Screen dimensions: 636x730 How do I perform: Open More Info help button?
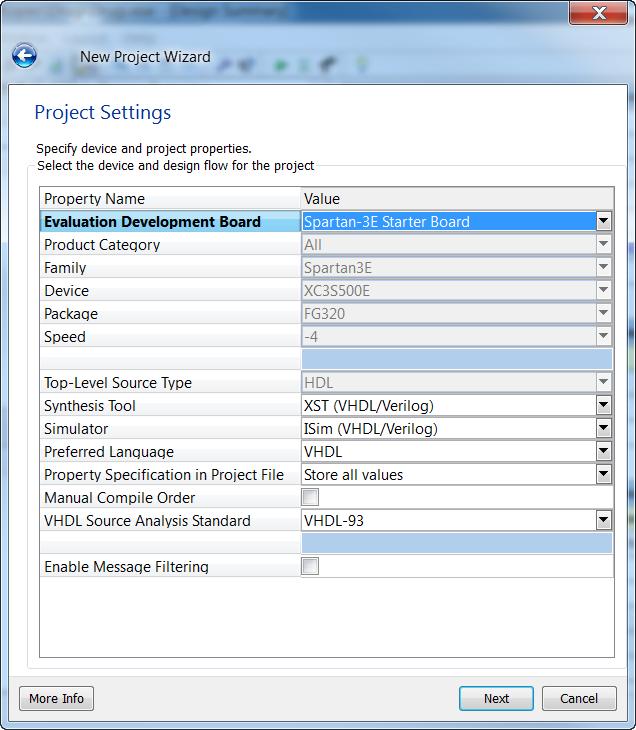pos(56,698)
